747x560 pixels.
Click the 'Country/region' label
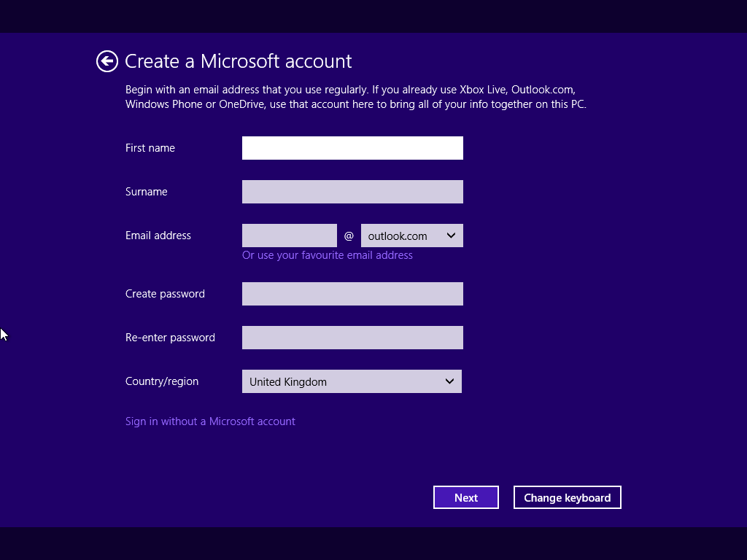click(162, 381)
